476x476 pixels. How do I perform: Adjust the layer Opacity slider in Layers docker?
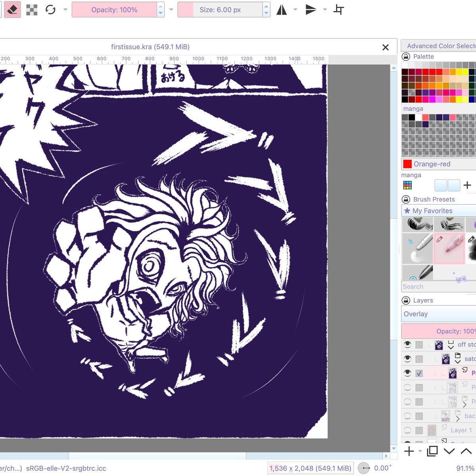(439, 331)
